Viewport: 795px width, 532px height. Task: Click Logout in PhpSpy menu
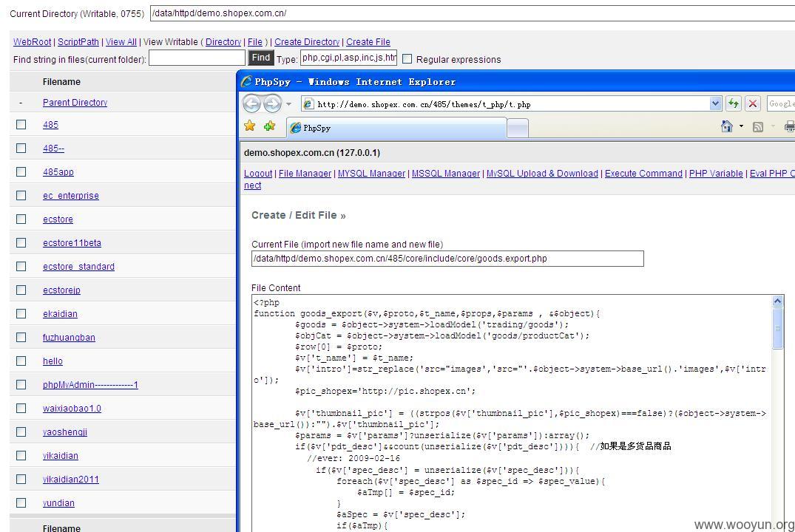[x=258, y=174]
